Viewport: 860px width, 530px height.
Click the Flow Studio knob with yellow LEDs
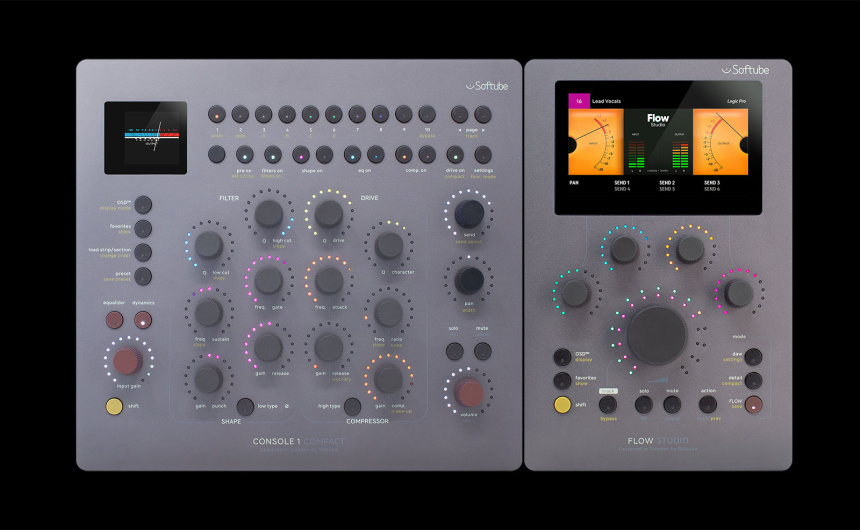(690, 250)
